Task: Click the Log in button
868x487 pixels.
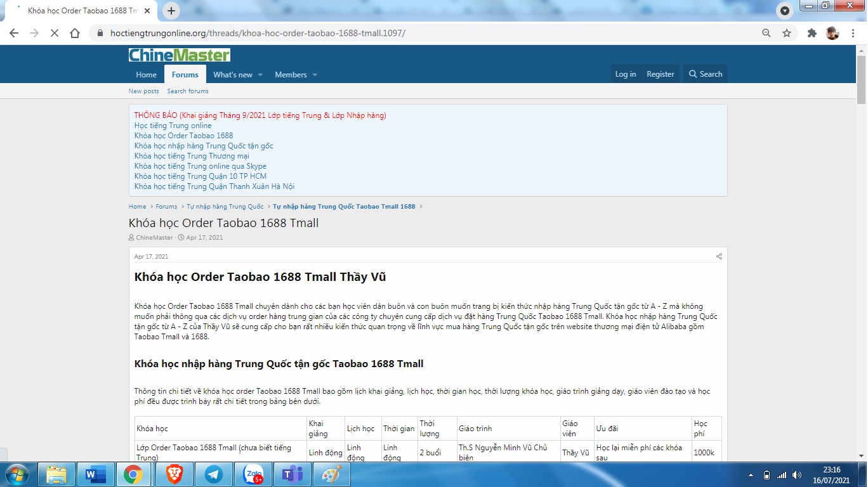Action: point(626,74)
